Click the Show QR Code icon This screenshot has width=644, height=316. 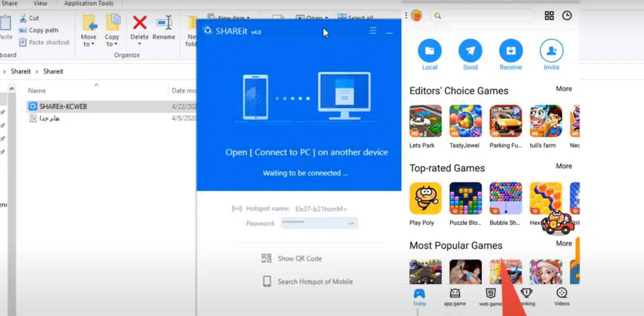click(266, 258)
